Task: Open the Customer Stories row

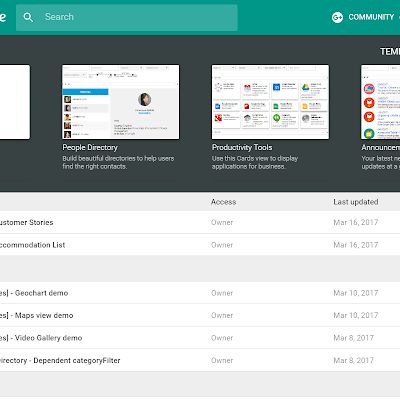Action: (x=200, y=222)
